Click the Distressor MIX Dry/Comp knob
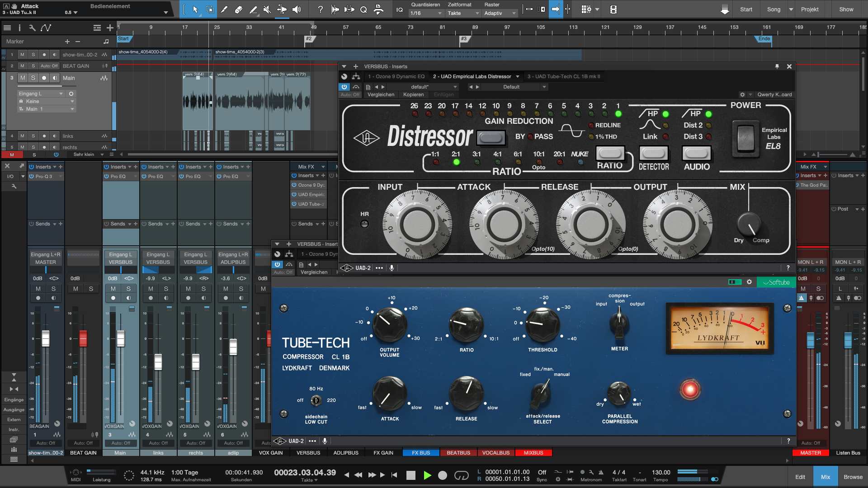 pyautogui.click(x=749, y=223)
